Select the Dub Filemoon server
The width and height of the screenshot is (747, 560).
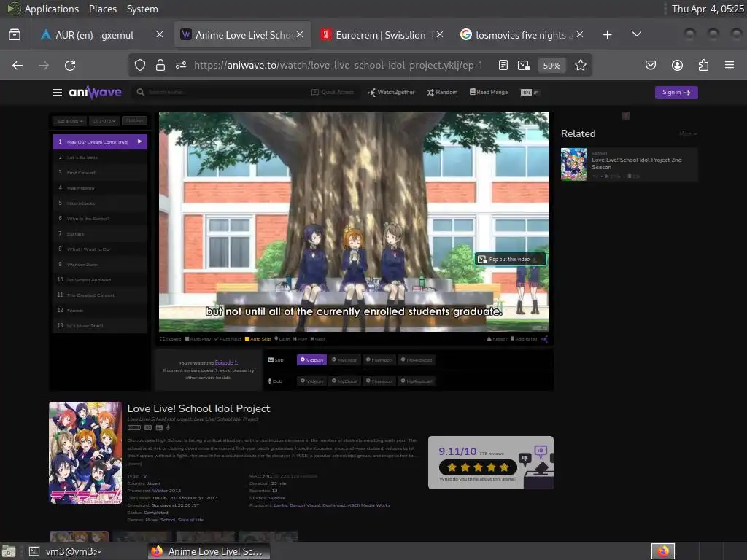[379, 381]
